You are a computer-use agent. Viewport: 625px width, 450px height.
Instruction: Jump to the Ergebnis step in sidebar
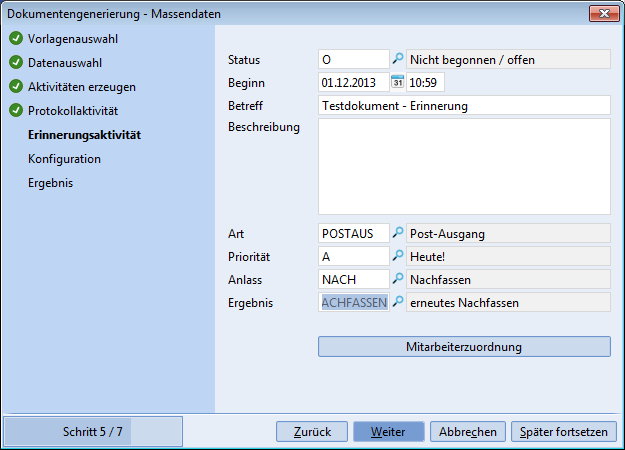50,183
